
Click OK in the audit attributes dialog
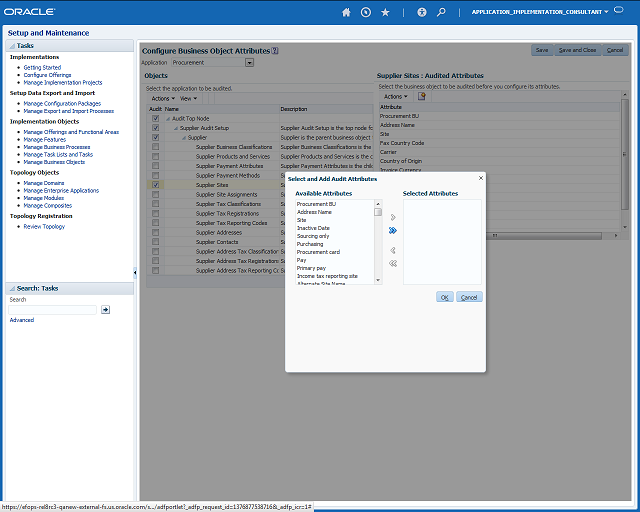coord(444,297)
